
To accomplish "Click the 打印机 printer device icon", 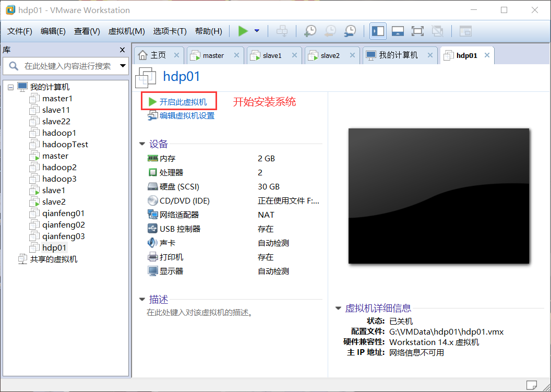I will coord(152,257).
